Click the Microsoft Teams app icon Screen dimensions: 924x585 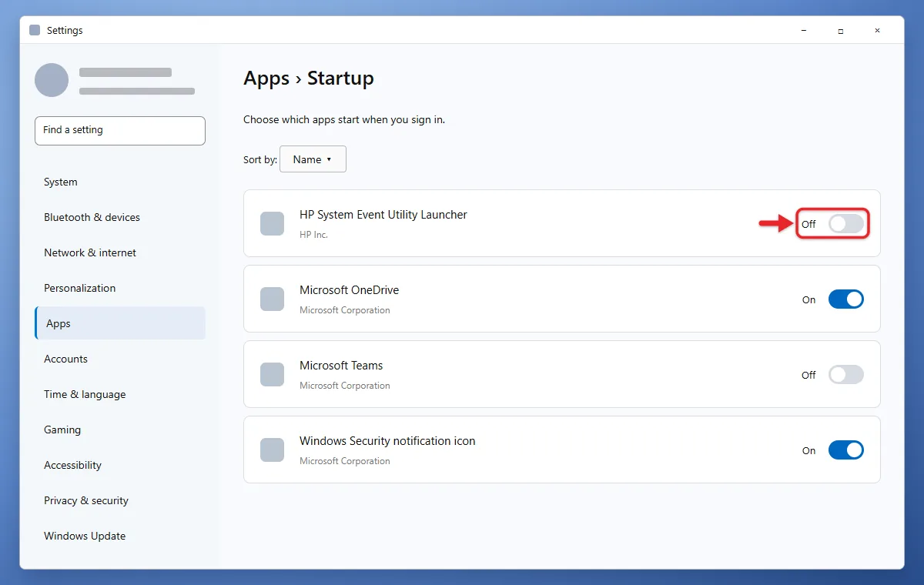[x=272, y=375]
